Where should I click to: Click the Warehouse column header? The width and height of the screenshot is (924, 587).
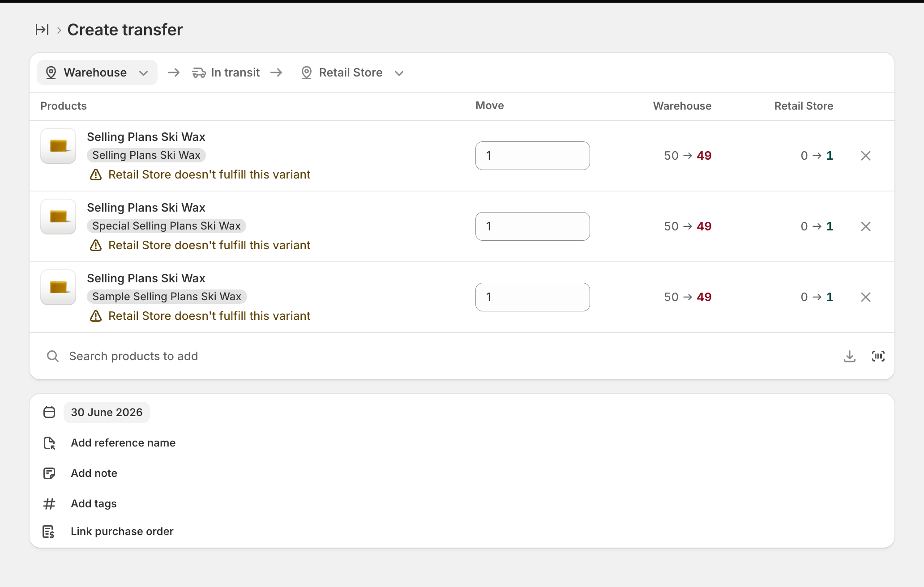tap(682, 106)
